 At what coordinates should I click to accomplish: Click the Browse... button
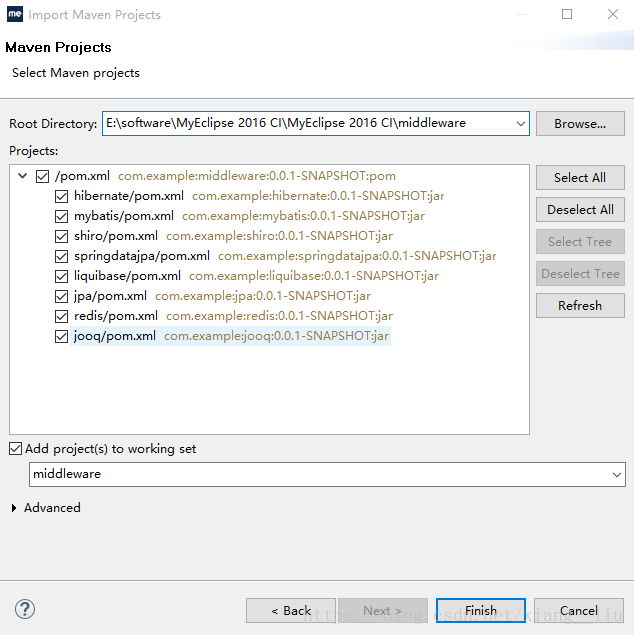[x=580, y=124]
